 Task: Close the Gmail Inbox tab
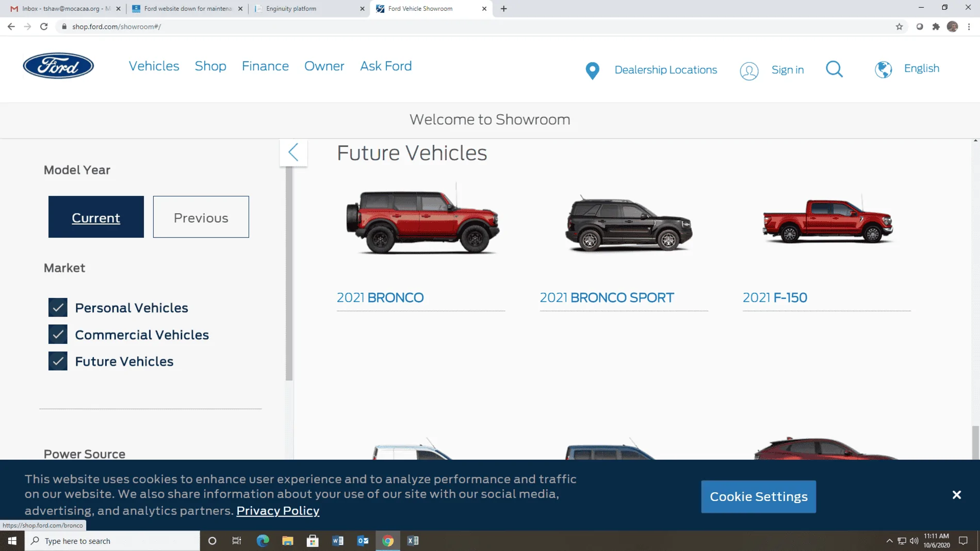(x=118, y=9)
